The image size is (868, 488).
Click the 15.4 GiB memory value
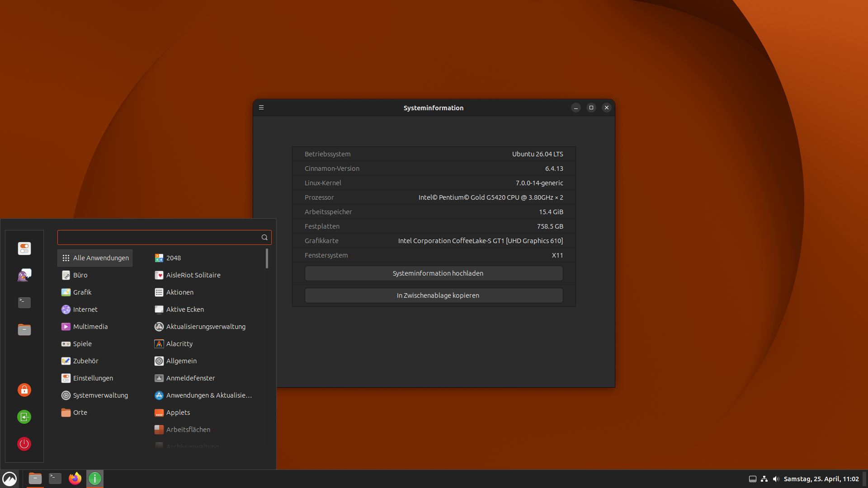[551, 212]
